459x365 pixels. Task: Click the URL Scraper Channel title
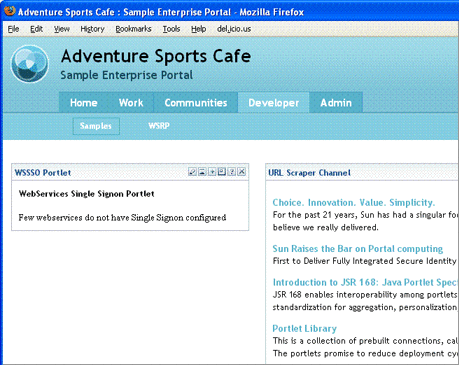point(309,173)
